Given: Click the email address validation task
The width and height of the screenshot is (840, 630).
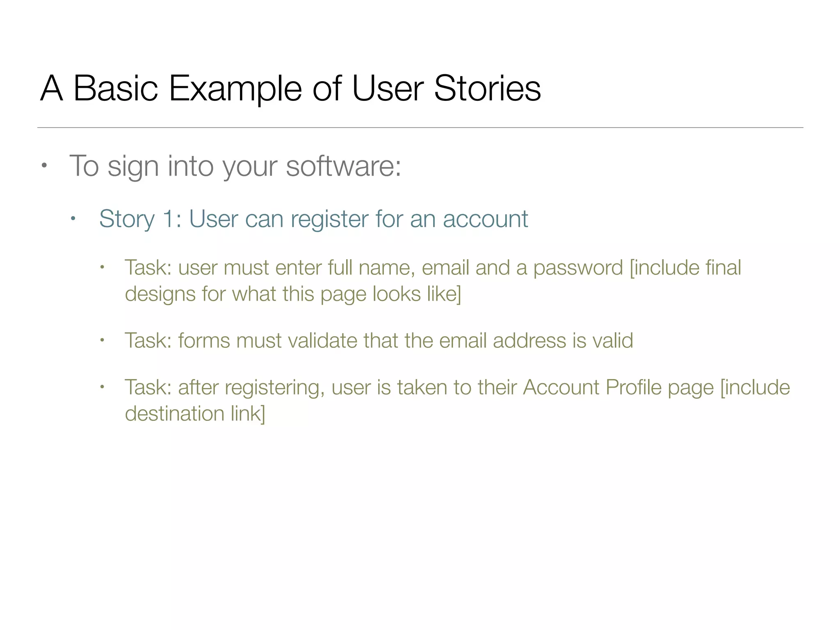Looking at the screenshot, I should tap(379, 341).
